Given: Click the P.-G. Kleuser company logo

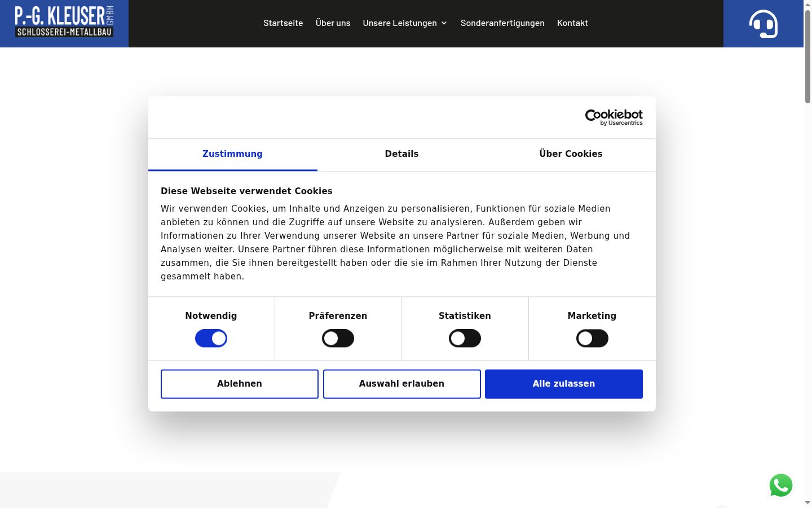Looking at the screenshot, I should [x=64, y=22].
